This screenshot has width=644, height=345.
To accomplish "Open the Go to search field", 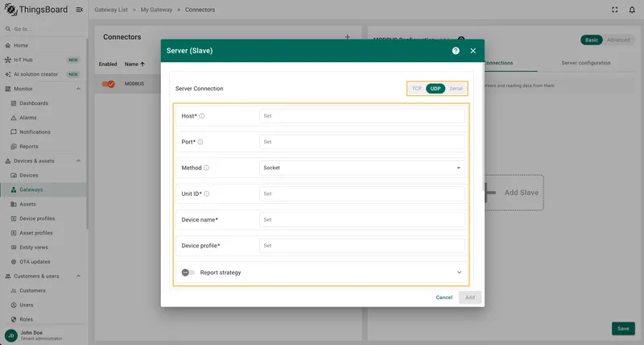I will point(43,29).
